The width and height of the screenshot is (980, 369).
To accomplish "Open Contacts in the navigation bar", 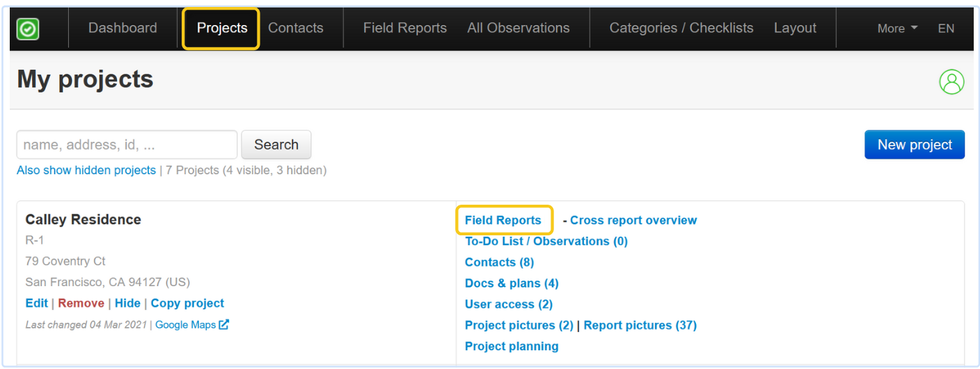I will coord(296,28).
